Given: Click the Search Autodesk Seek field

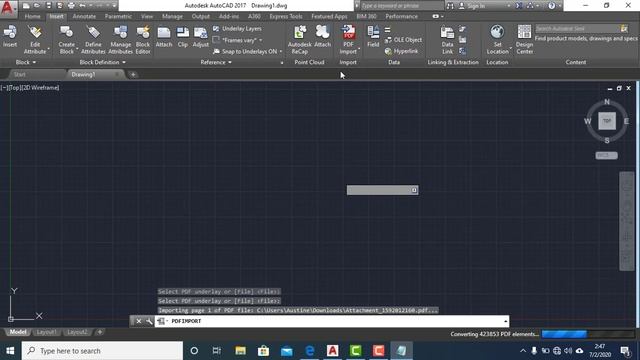Looking at the screenshot, I should tap(577, 29).
